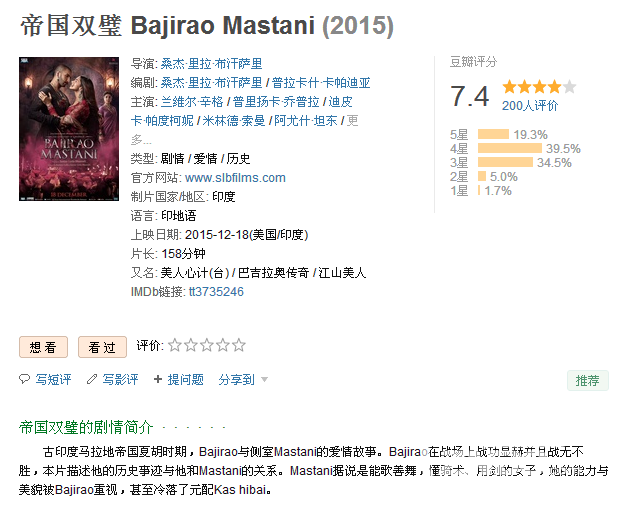The height and width of the screenshot is (516, 630).
Task: Mark movie as 想看
Action: pos(43,347)
